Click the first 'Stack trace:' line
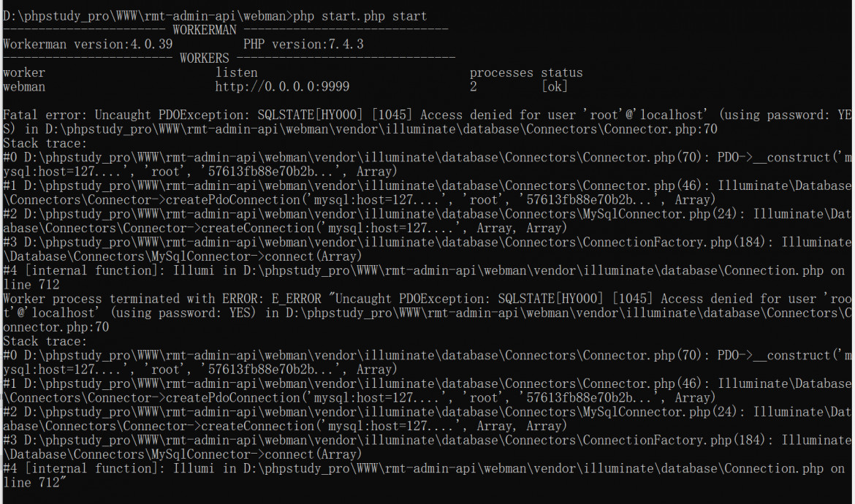 (45, 144)
